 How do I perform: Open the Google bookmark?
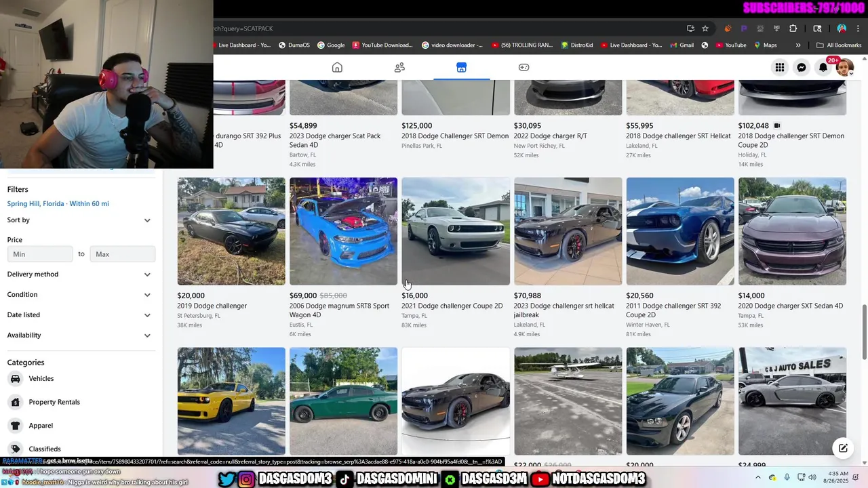(x=330, y=45)
